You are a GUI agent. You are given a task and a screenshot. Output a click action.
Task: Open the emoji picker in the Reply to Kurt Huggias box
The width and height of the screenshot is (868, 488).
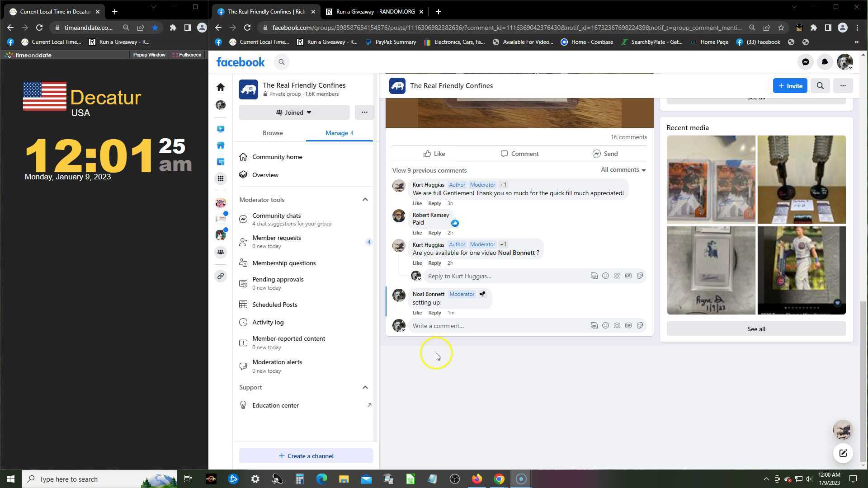(x=605, y=276)
